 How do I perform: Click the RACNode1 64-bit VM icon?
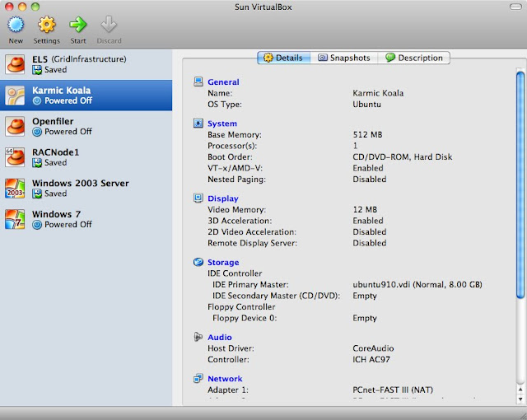pos(15,157)
